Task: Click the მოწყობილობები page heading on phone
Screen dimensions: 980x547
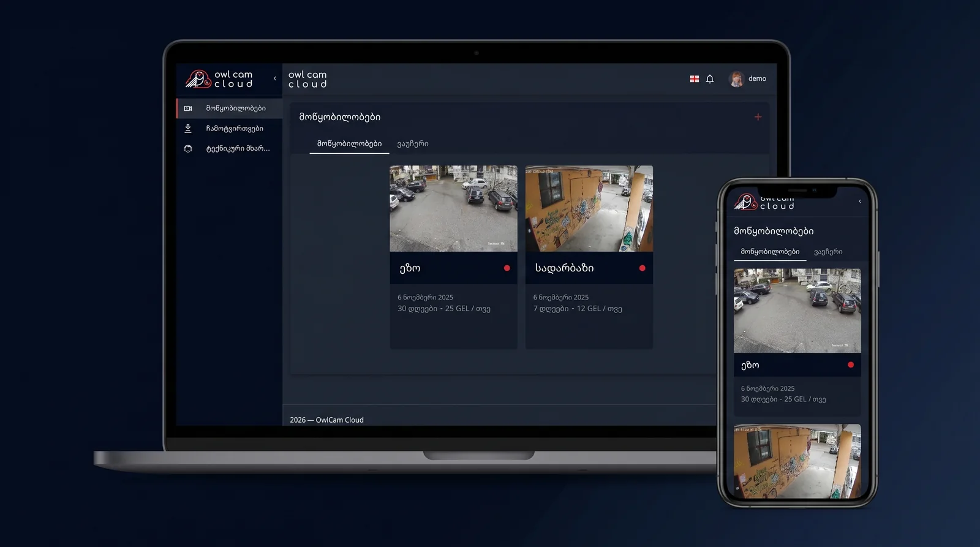Action: tap(774, 231)
